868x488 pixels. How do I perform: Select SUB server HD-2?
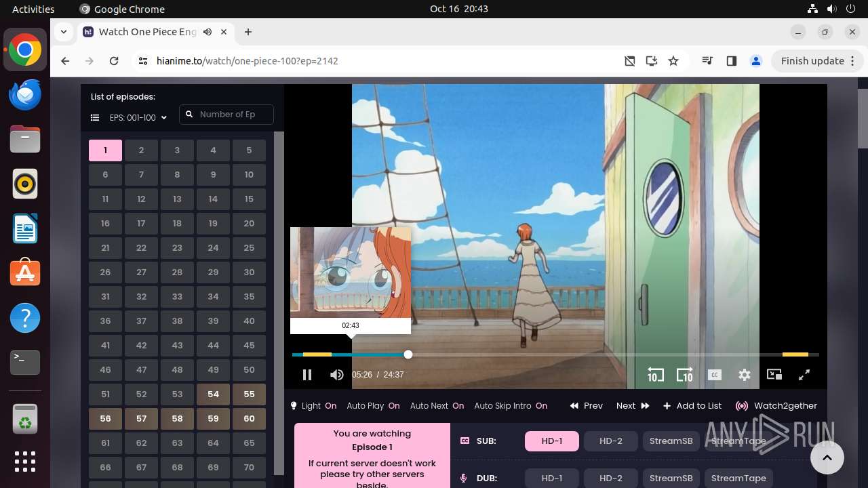click(611, 441)
